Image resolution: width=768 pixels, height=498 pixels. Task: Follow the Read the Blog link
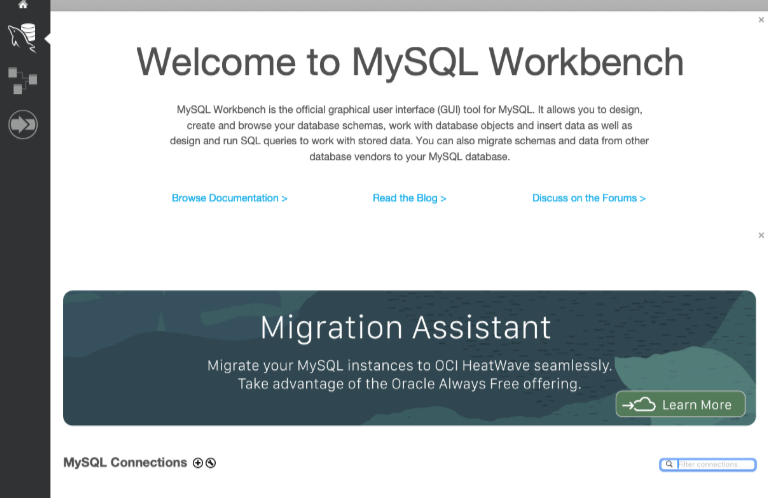point(409,198)
